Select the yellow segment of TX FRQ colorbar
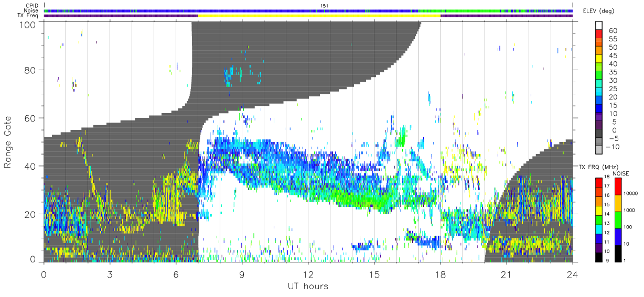The width and height of the screenshot is (644, 297). pos(599,210)
